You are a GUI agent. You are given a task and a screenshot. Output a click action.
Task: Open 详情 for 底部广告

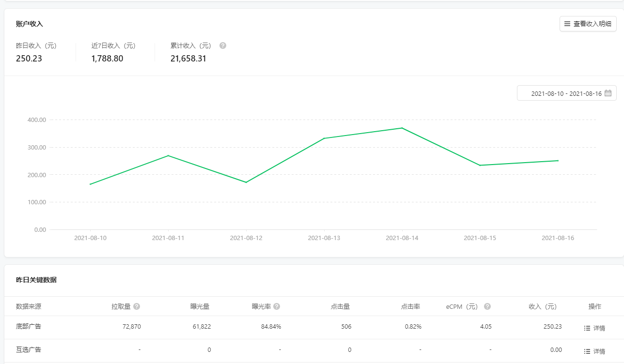click(x=599, y=328)
